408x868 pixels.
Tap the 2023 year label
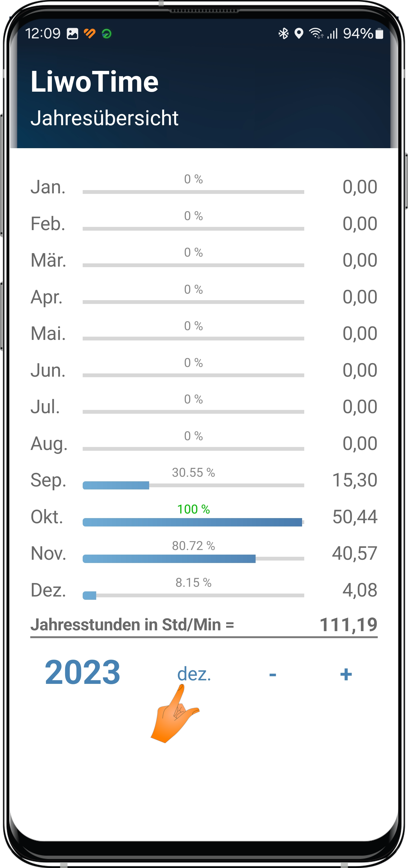point(82,672)
